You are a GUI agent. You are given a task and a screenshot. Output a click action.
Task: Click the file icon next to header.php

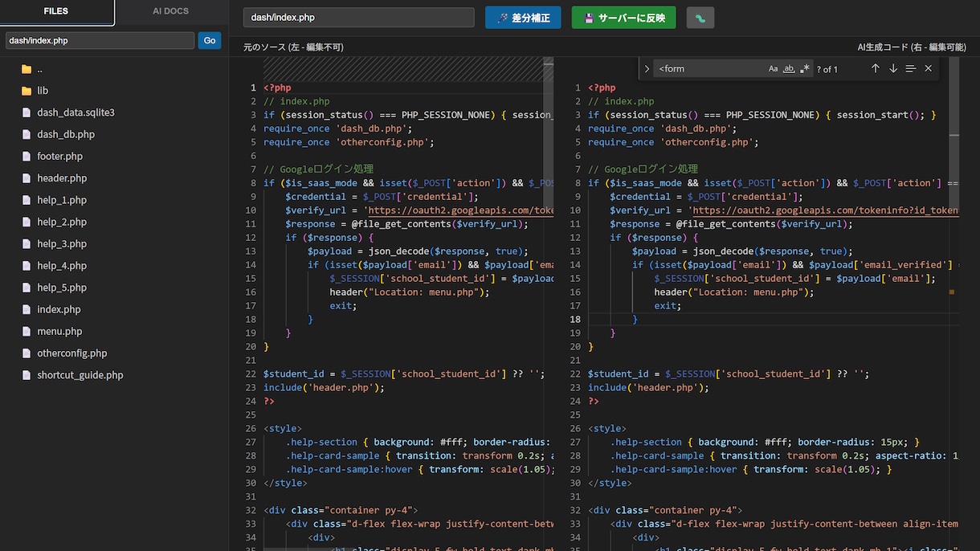pos(27,178)
